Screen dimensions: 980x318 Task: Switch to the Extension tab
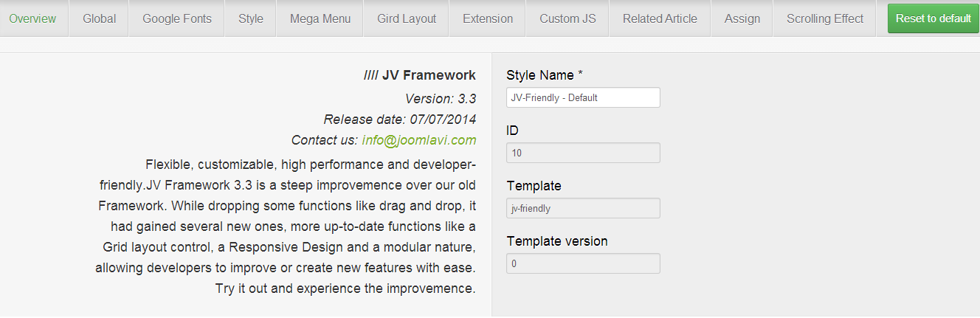[x=488, y=18]
